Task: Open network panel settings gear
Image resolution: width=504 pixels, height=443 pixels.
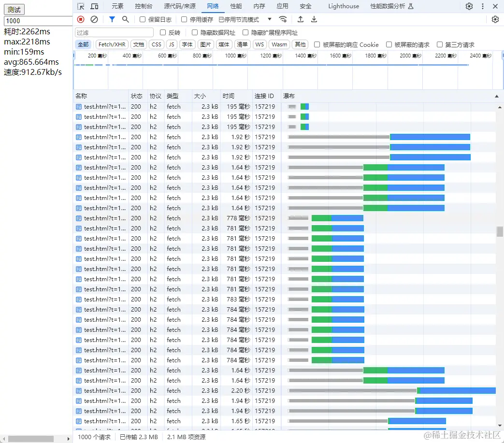Action: point(495,19)
